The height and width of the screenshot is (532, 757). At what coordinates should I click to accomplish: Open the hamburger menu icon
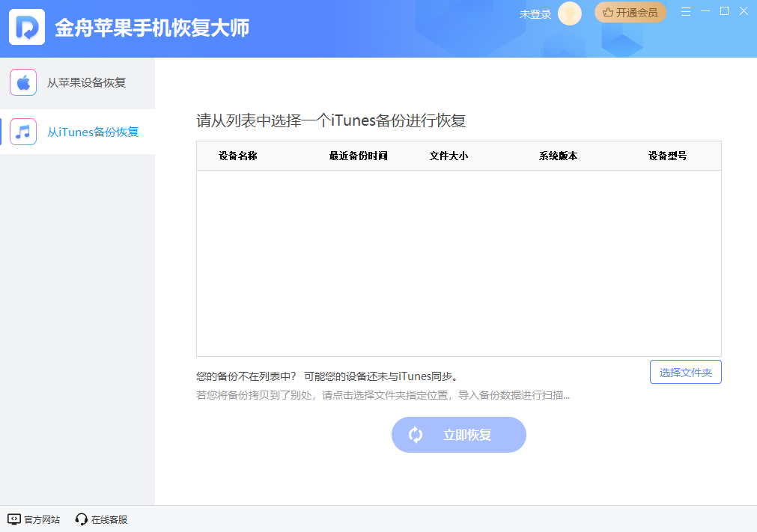point(686,11)
